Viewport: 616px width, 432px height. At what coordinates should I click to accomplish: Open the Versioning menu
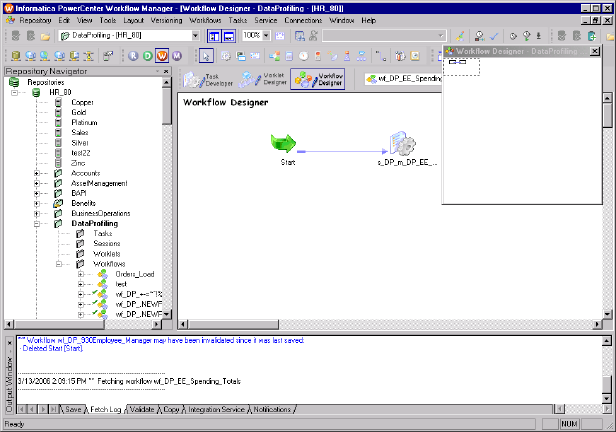point(167,20)
